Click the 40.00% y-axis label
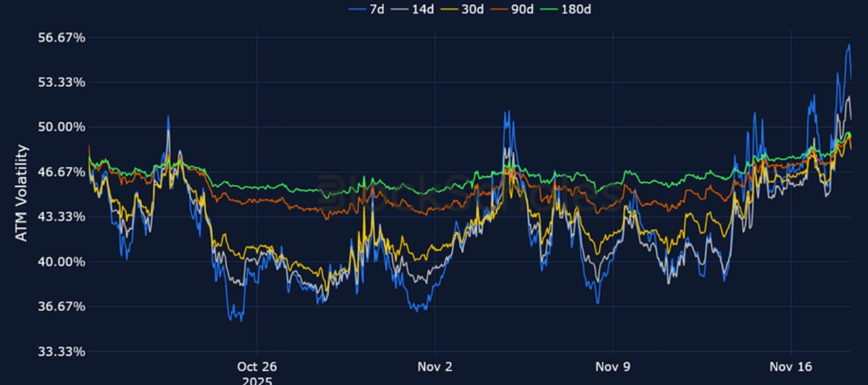This screenshot has width=868, height=385. coord(61,262)
